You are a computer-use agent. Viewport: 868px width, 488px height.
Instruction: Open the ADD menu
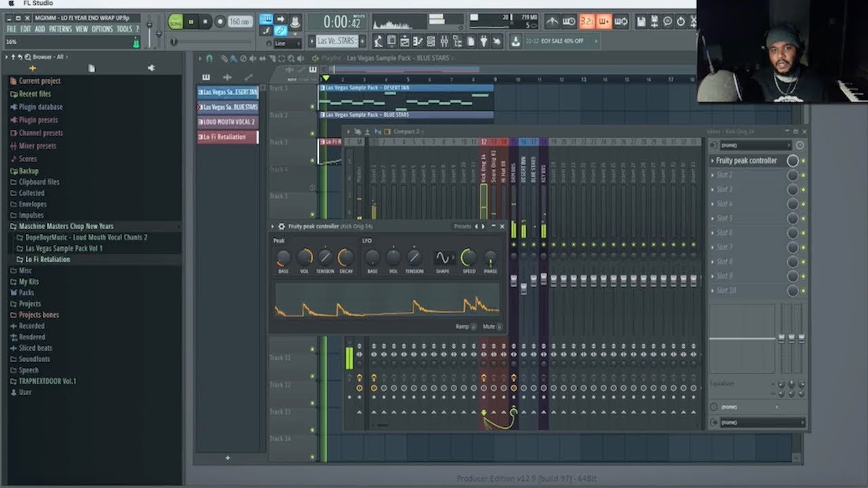tap(40, 29)
